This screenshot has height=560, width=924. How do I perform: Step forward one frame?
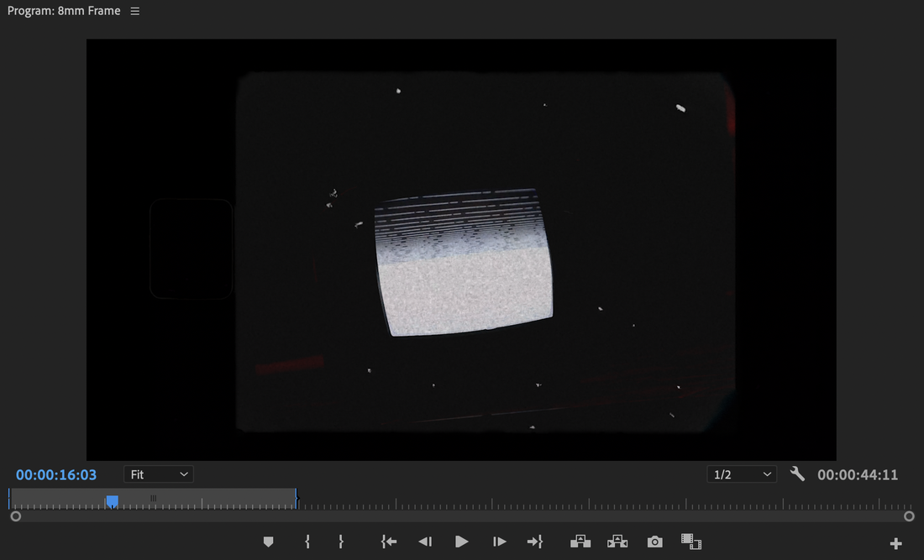[x=499, y=542]
